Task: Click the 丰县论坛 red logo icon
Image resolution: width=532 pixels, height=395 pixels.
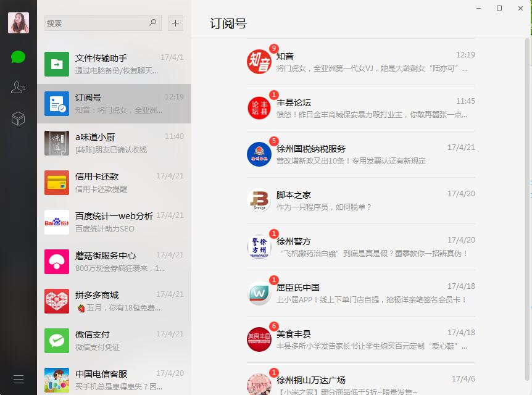Action: [259, 108]
